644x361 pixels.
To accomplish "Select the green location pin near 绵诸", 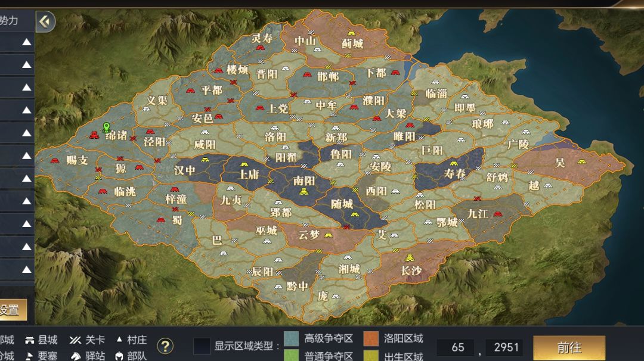I will pyautogui.click(x=106, y=127).
